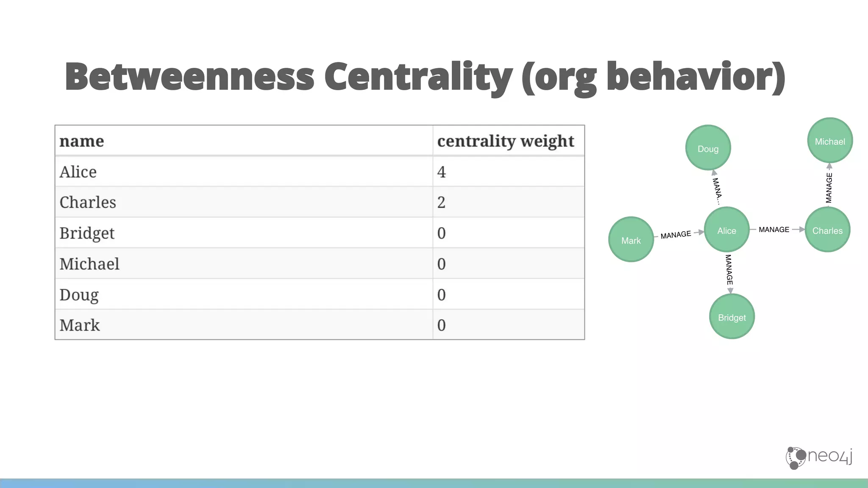Select Charles in the name column
The width and height of the screenshot is (868, 488).
(x=88, y=202)
